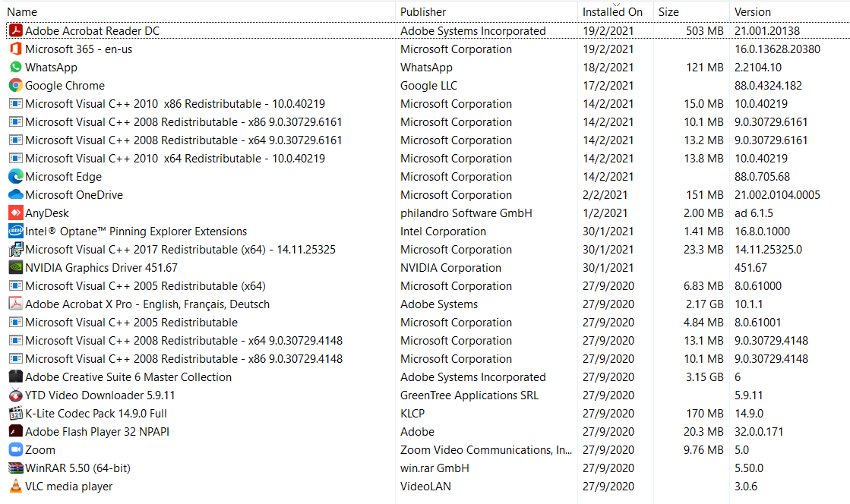This screenshot has height=504, width=850.
Task: Click the VLC media player cone icon
Action: click(x=16, y=486)
